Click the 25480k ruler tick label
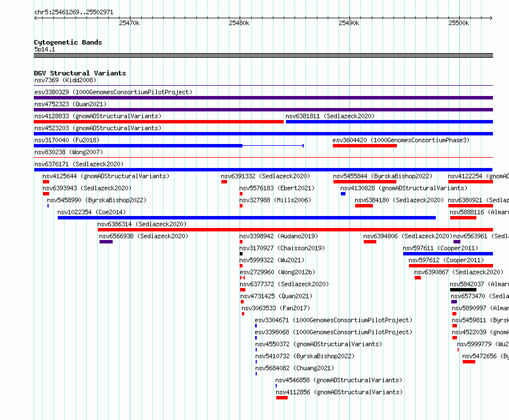Viewport: 509px width, 420px height. pos(239,23)
